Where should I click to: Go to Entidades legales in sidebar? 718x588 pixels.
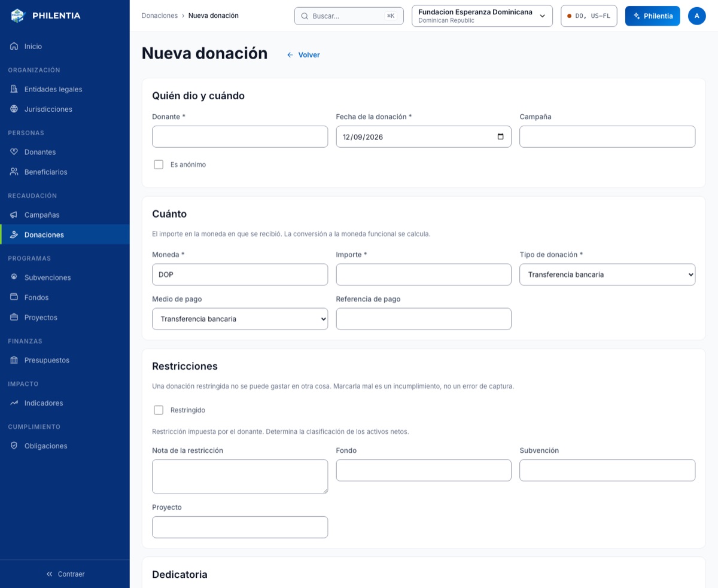coord(65,89)
